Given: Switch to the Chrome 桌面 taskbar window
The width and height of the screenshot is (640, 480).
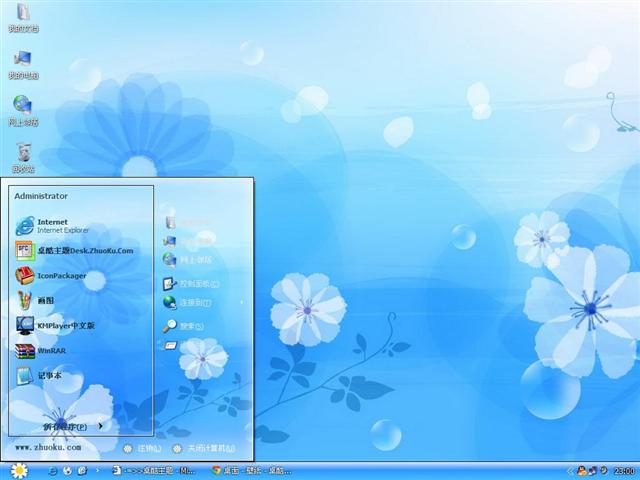Looking at the screenshot, I should (251, 471).
